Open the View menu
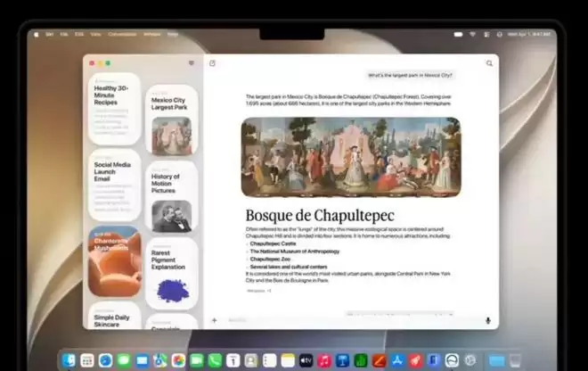The height and width of the screenshot is (371, 588). click(x=95, y=34)
